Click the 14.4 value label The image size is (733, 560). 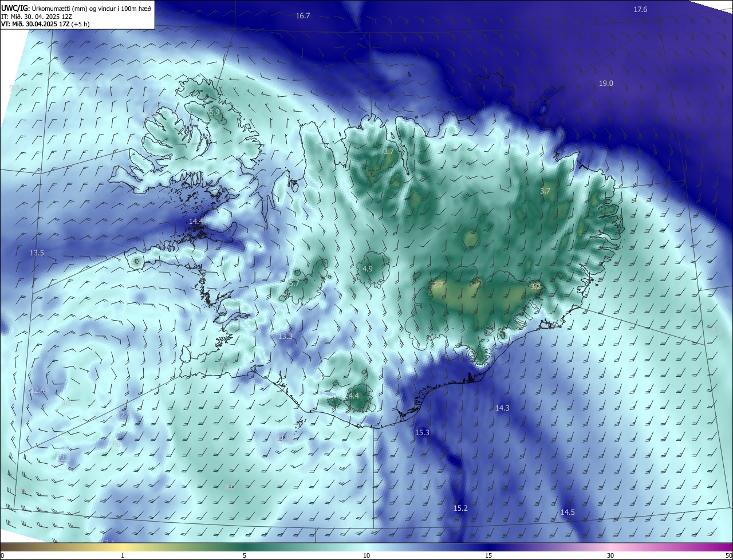point(196,222)
